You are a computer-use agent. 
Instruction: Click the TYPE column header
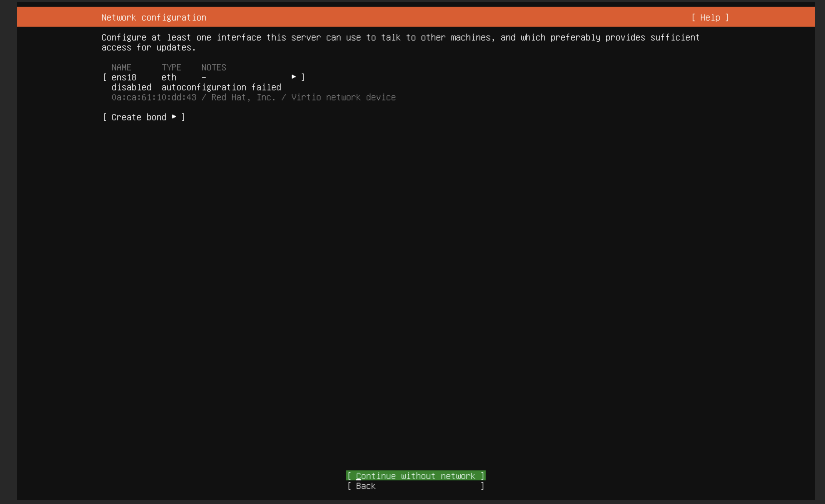coord(171,68)
